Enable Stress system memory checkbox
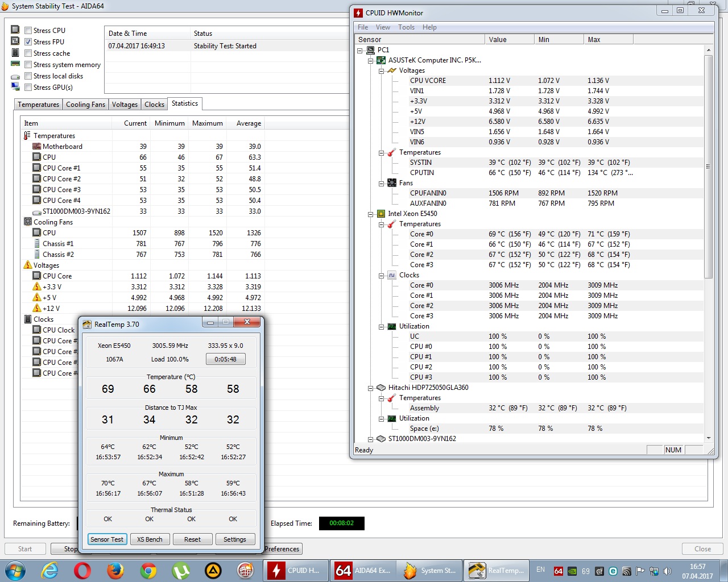 [28, 65]
